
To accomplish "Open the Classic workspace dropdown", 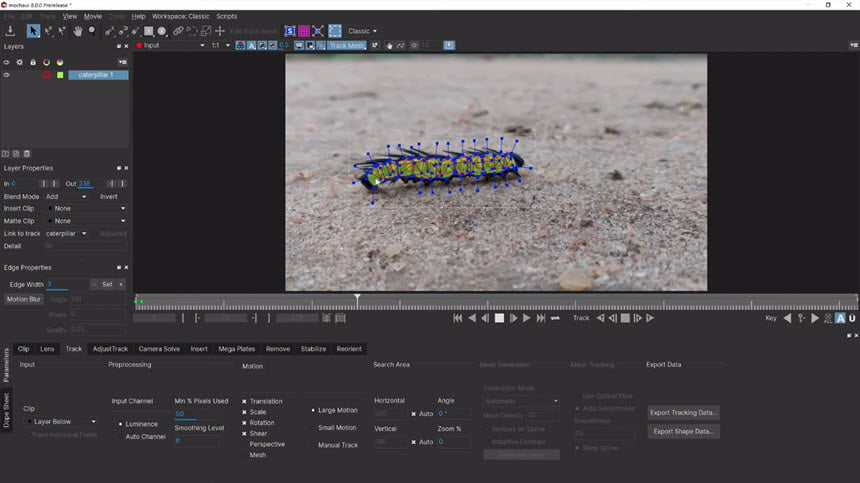I will pos(363,31).
